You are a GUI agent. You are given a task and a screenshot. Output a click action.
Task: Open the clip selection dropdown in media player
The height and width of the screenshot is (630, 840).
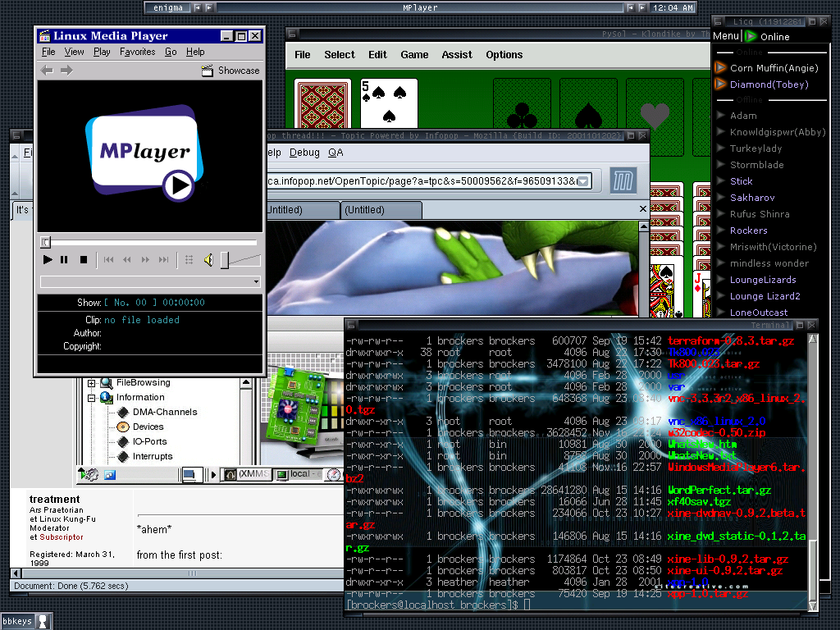(256, 282)
